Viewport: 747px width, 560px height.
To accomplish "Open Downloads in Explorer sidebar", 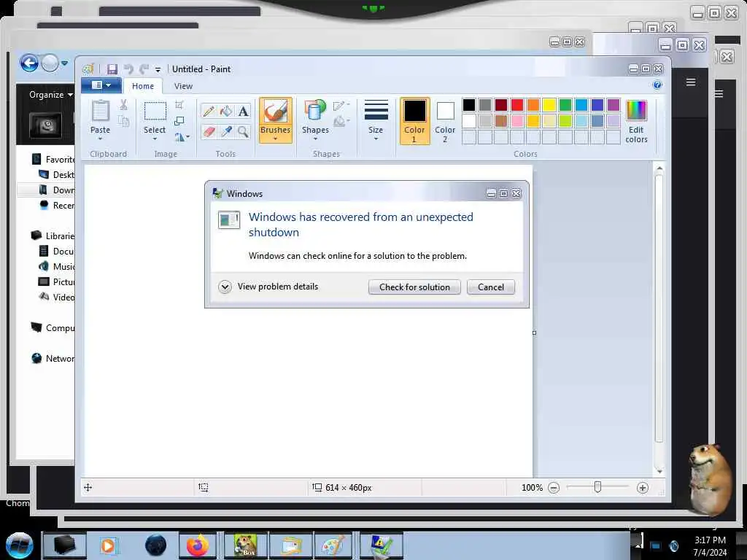I will 56,190.
